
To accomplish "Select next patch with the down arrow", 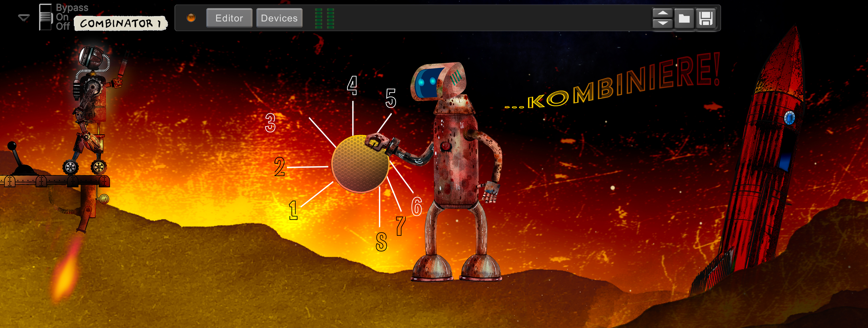I will (x=662, y=23).
